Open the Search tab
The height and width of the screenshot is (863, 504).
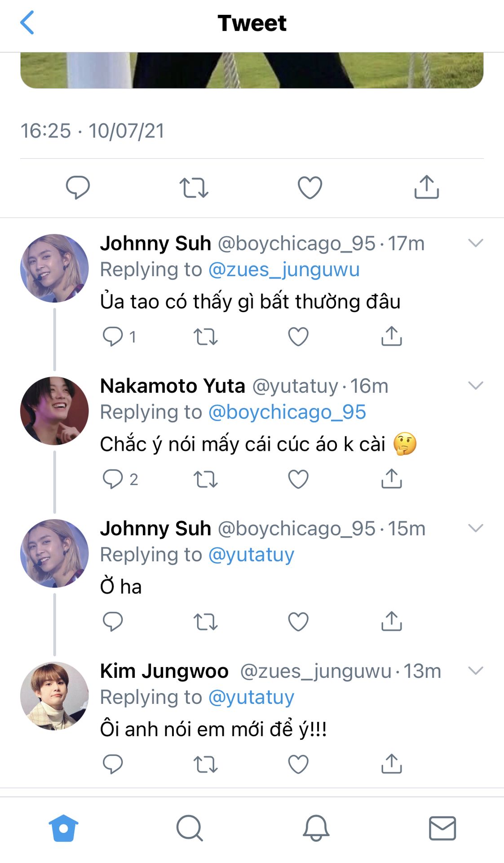[190, 828]
